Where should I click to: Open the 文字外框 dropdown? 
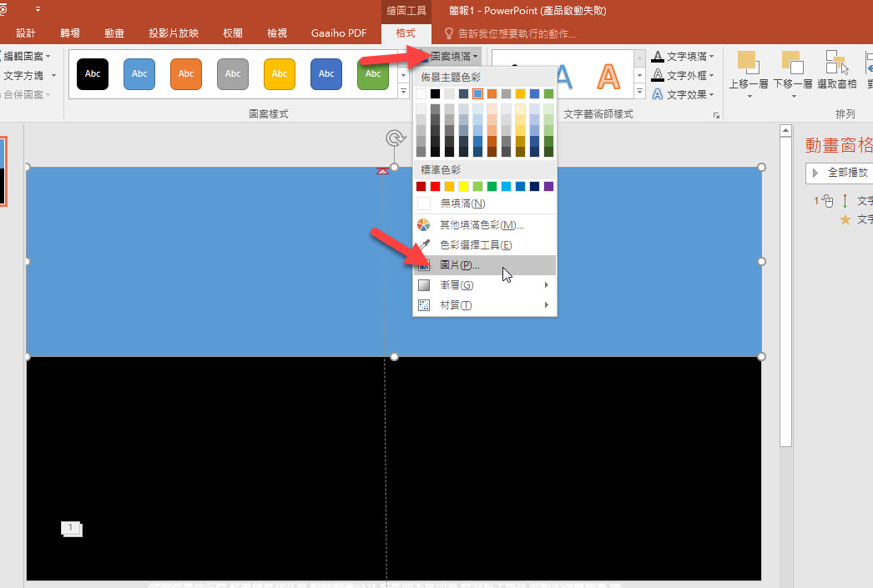pos(683,75)
